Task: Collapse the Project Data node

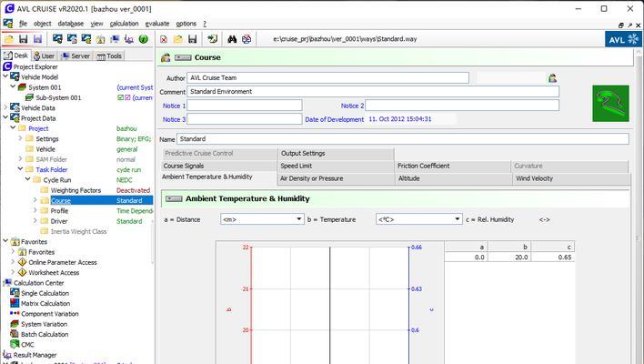Action: [x=5, y=117]
